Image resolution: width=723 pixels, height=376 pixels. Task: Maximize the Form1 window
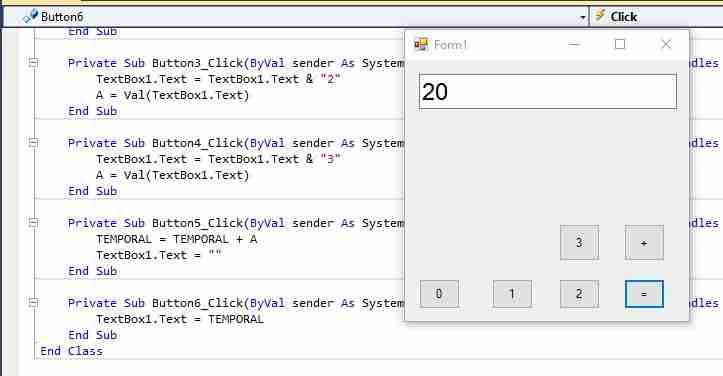620,44
